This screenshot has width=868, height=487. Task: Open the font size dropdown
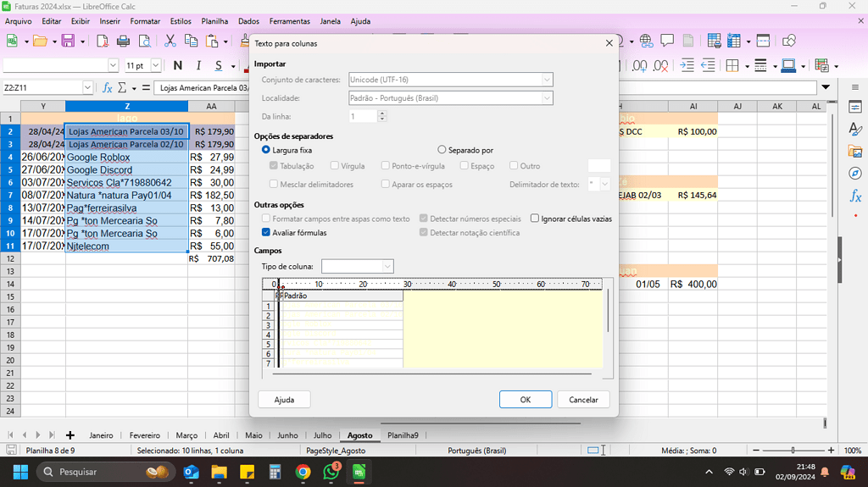click(156, 66)
